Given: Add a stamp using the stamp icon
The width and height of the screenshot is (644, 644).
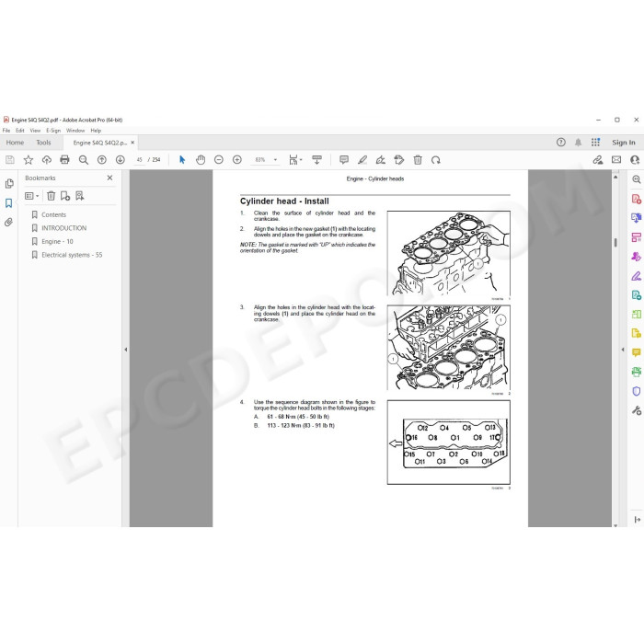Looking at the screenshot, I should pyautogui.click(x=398, y=160).
